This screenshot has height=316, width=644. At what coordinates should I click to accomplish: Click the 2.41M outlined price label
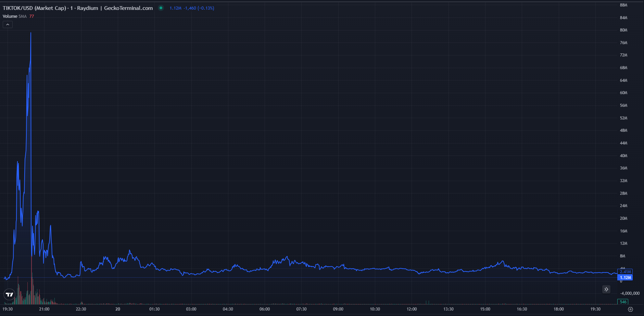click(625, 272)
